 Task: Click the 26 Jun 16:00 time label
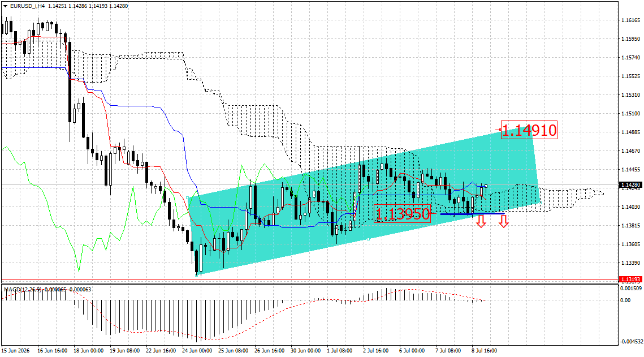270,351
